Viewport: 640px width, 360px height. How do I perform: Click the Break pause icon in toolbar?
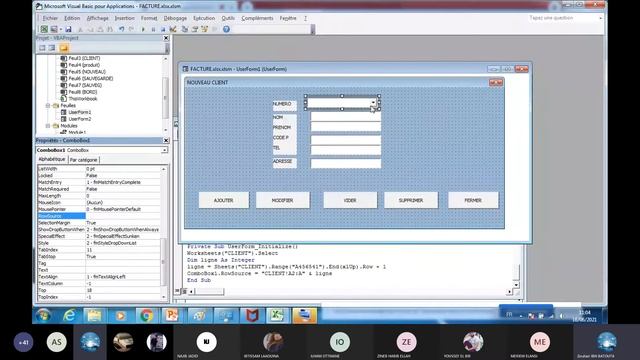tap(153, 29)
